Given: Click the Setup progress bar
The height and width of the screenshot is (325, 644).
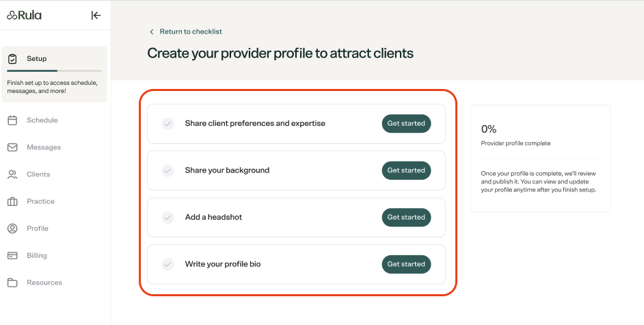Looking at the screenshot, I should click(54, 71).
